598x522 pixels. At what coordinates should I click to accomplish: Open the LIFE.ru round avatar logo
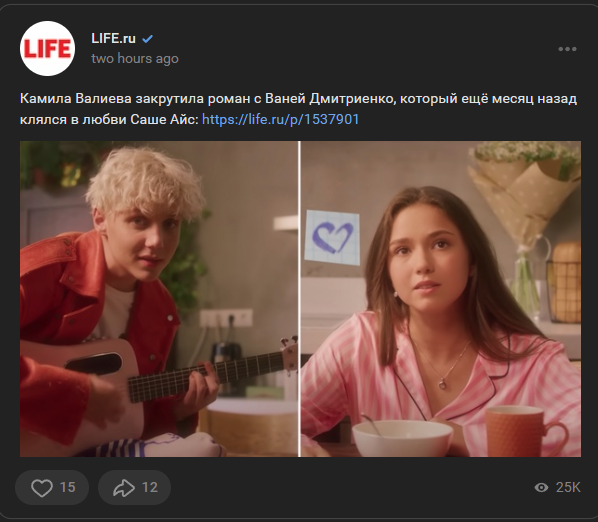pyautogui.click(x=47, y=48)
